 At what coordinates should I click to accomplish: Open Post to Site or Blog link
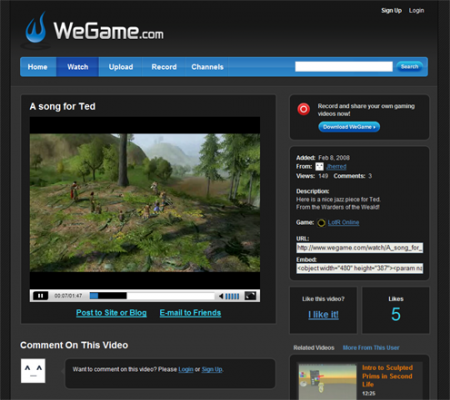(111, 313)
